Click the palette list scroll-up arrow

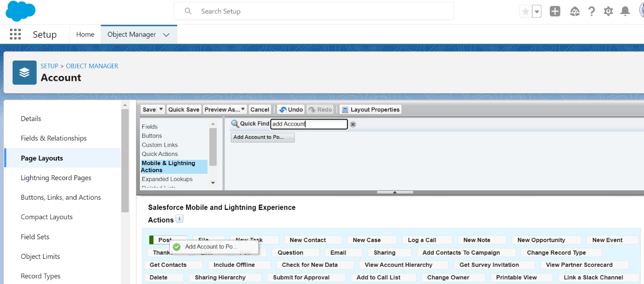213,124
